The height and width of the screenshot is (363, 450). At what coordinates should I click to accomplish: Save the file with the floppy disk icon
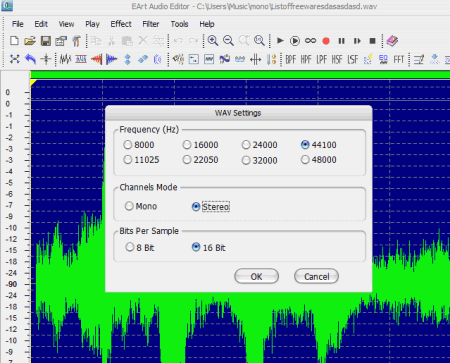[x=46, y=41]
